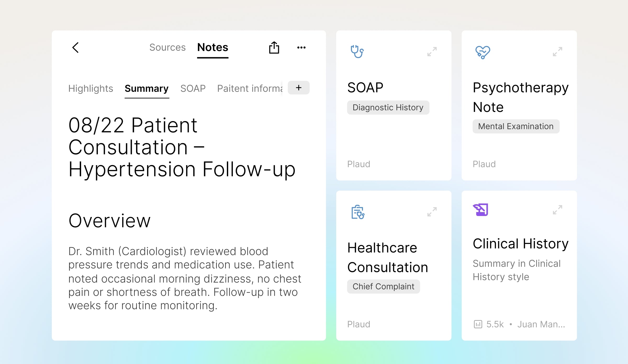
Task: Click the back chevron arrow
Action: tap(75, 48)
